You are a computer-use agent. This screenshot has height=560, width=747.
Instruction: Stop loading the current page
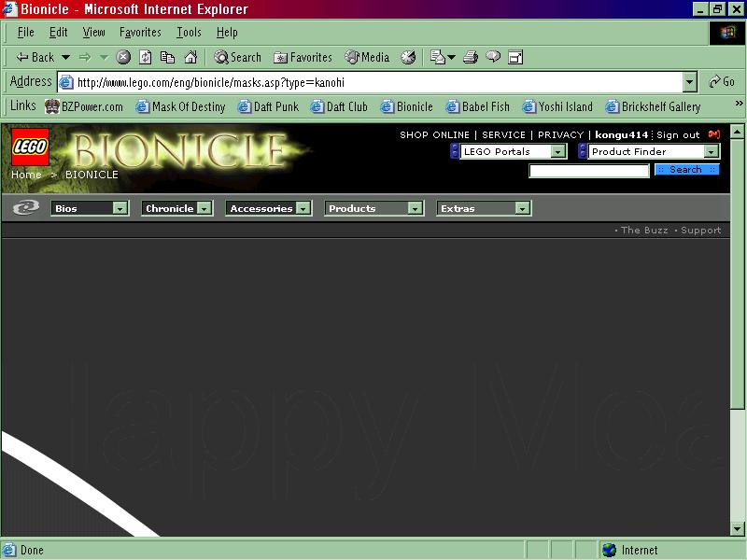pyautogui.click(x=122, y=57)
